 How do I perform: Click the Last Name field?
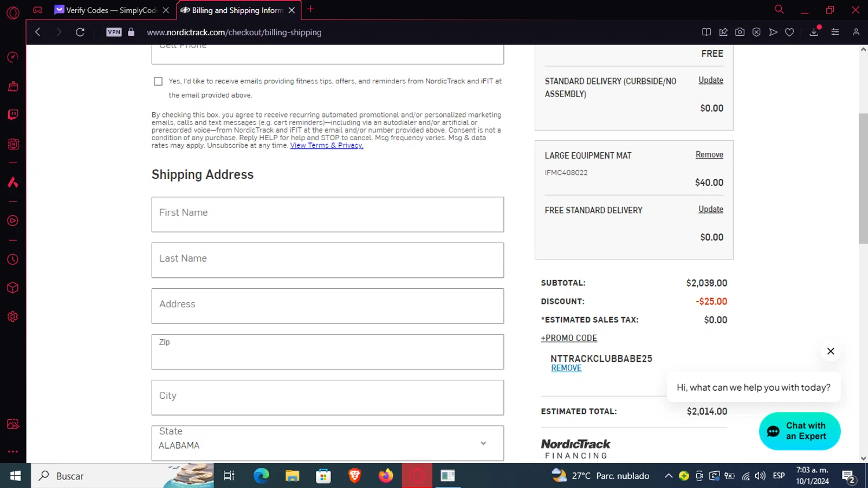click(328, 260)
